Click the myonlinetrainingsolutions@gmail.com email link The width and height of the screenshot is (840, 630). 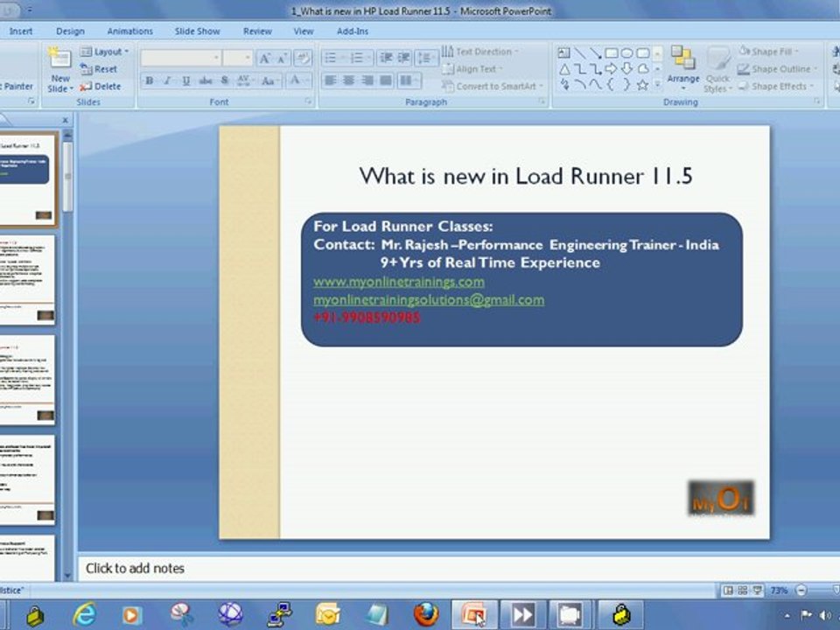pos(429,300)
